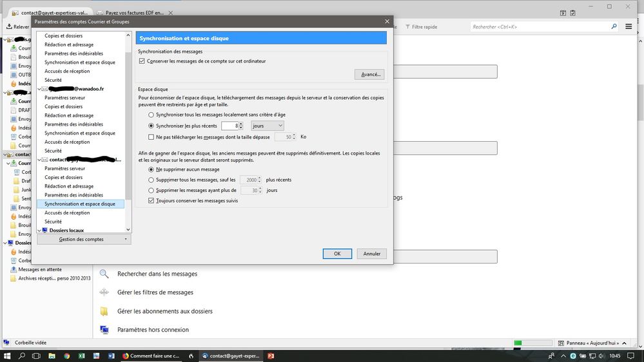Switch to Payez vos factures EDF tab

pos(135,13)
